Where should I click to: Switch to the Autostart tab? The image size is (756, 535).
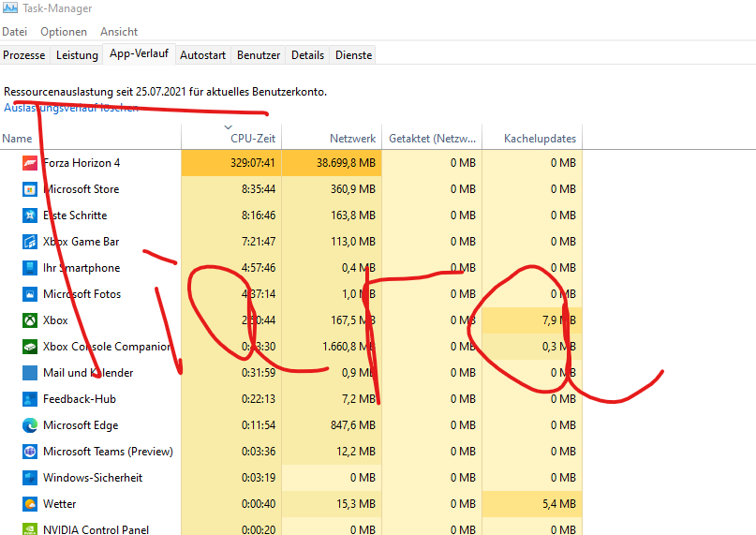point(202,55)
